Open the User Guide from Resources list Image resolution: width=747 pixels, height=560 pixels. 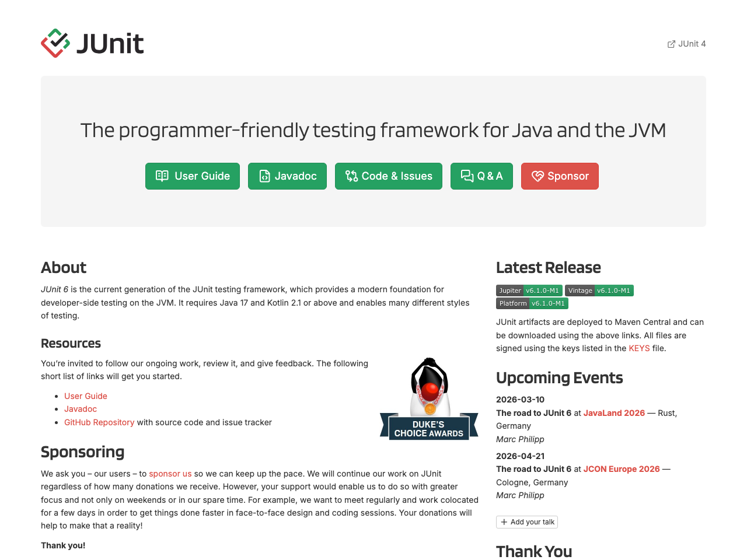(85, 395)
